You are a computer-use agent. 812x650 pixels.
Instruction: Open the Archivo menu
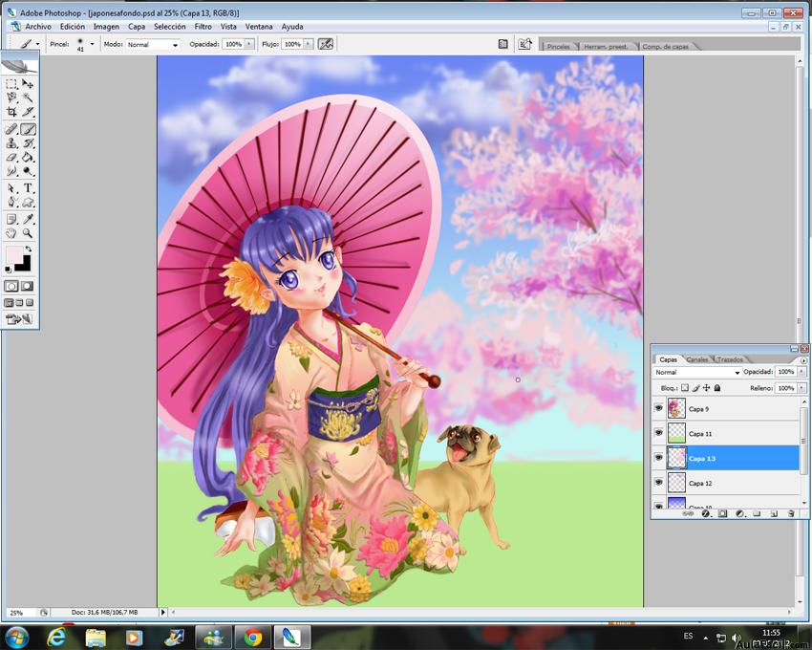tap(38, 27)
